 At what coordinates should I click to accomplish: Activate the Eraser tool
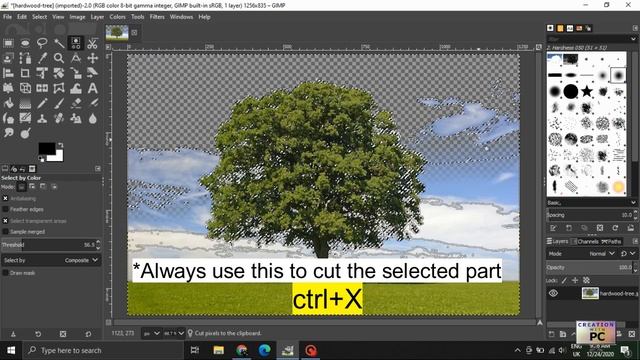[x=76, y=103]
